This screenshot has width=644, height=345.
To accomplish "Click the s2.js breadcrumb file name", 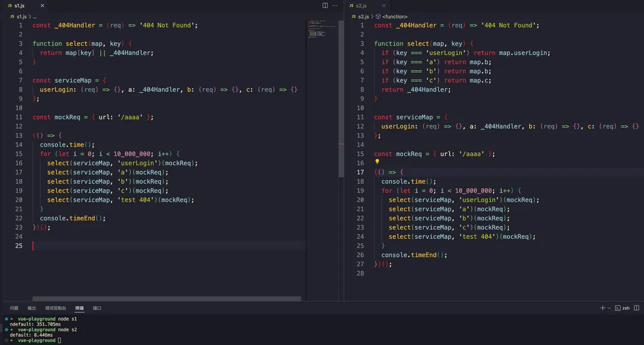I will (363, 17).
